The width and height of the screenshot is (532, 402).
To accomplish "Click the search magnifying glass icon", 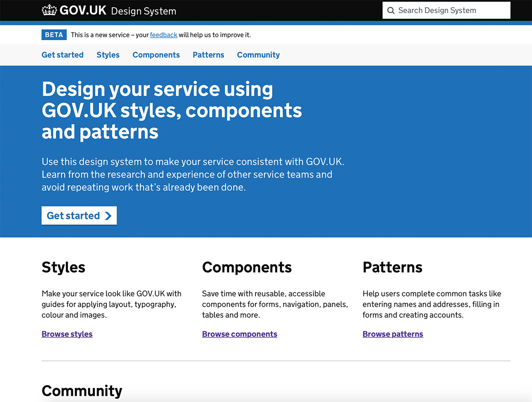I will (x=391, y=10).
